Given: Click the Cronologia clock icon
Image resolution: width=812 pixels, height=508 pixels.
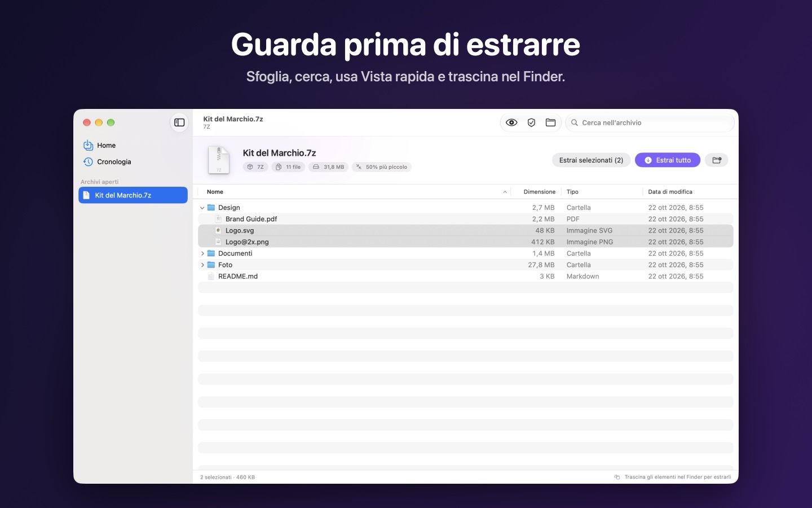Looking at the screenshot, I should point(88,162).
